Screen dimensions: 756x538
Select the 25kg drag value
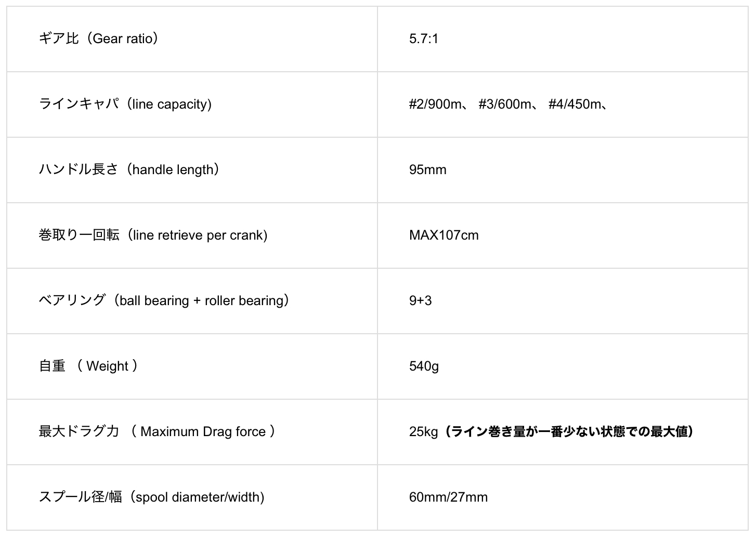point(423,431)
